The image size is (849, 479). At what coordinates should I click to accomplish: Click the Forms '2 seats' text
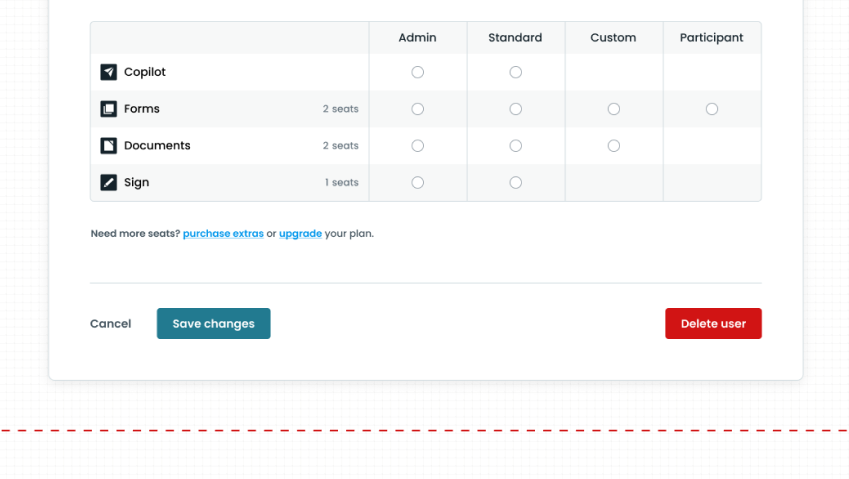[x=341, y=109]
